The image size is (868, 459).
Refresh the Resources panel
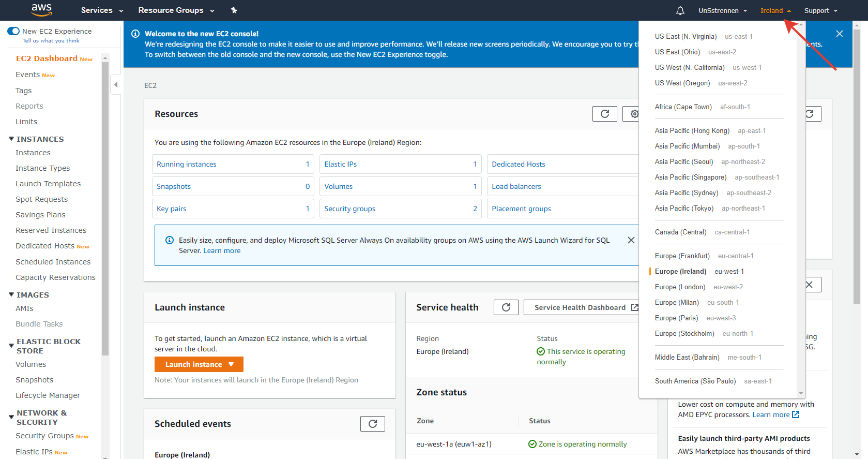coord(604,114)
